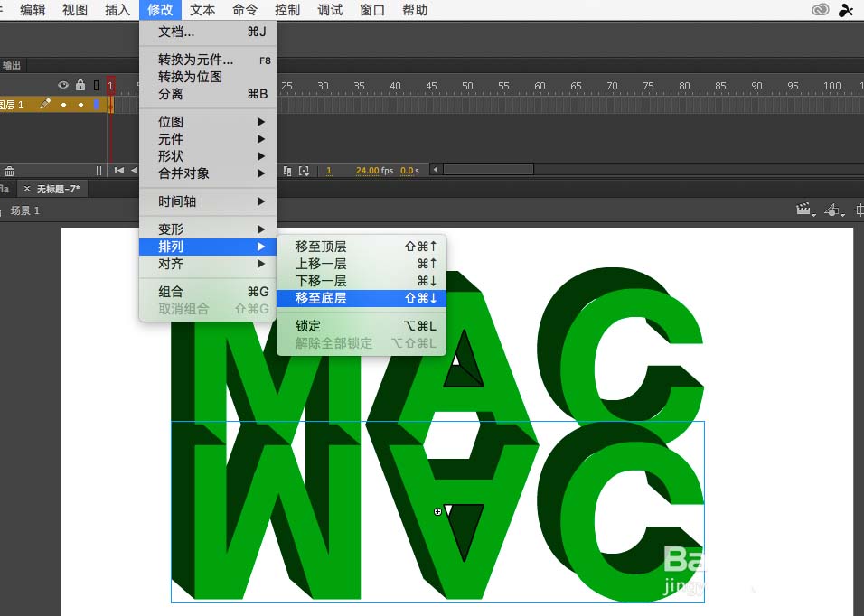The height and width of the screenshot is (616, 864).
Task: Expand the 形状 submenu
Action: [207, 155]
